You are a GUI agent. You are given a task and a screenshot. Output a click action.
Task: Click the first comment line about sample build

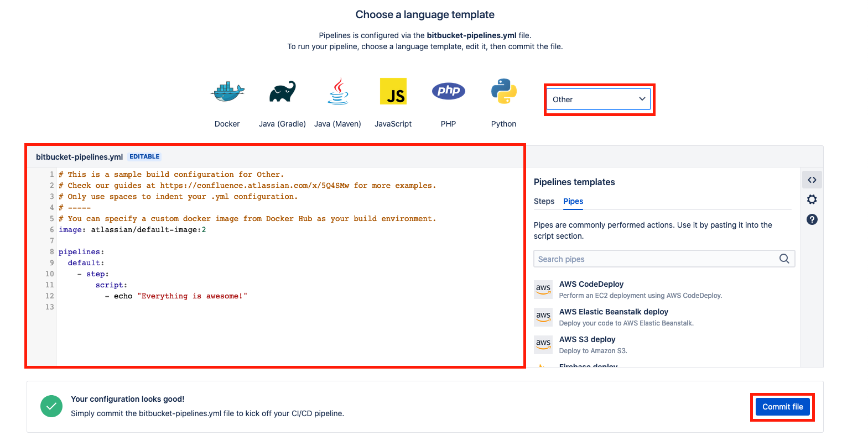click(171, 175)
